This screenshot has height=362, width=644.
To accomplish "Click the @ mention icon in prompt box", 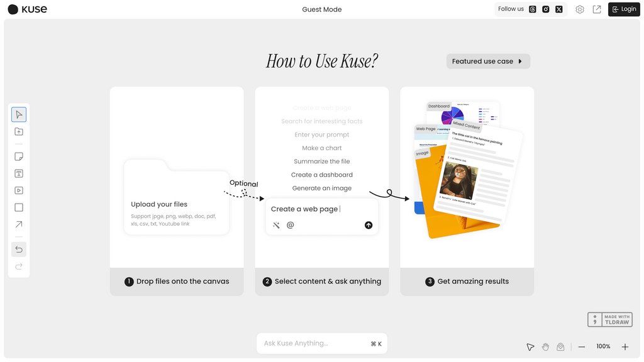I will 291,225.
